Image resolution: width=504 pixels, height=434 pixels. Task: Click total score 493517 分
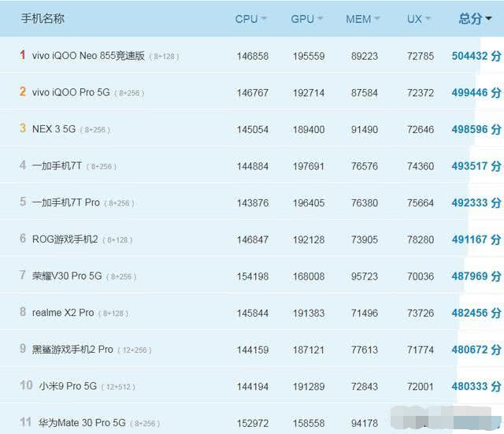[x=476, y=166]
